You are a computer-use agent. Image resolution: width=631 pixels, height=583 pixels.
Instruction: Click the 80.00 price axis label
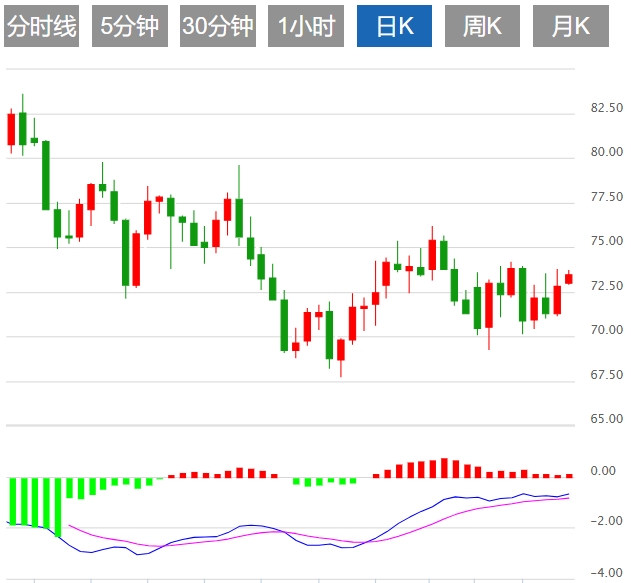point(607,153)
